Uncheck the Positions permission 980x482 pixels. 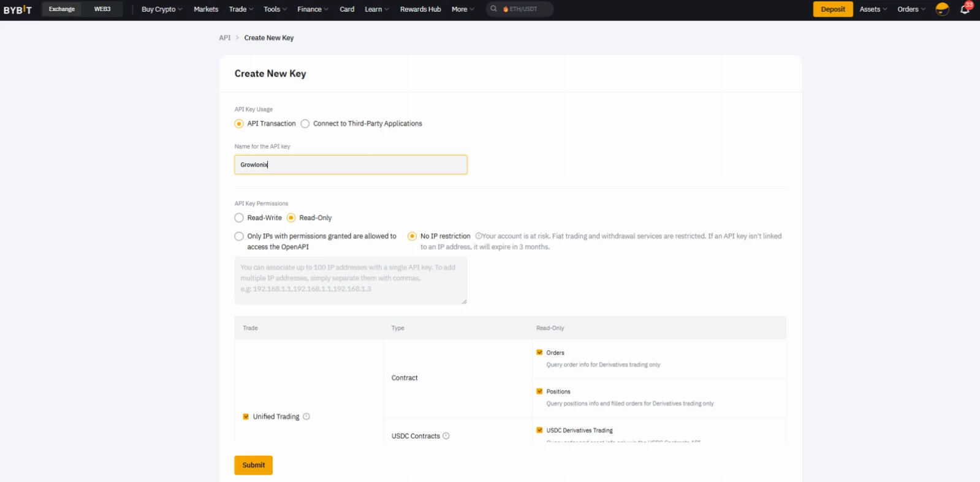click(539, 391)
